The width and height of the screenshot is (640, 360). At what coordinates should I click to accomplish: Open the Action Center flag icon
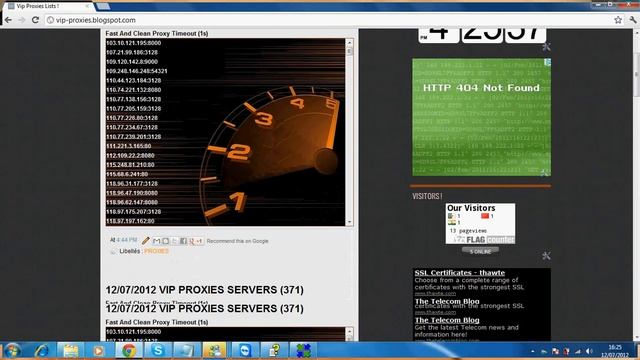coord(555,351)
